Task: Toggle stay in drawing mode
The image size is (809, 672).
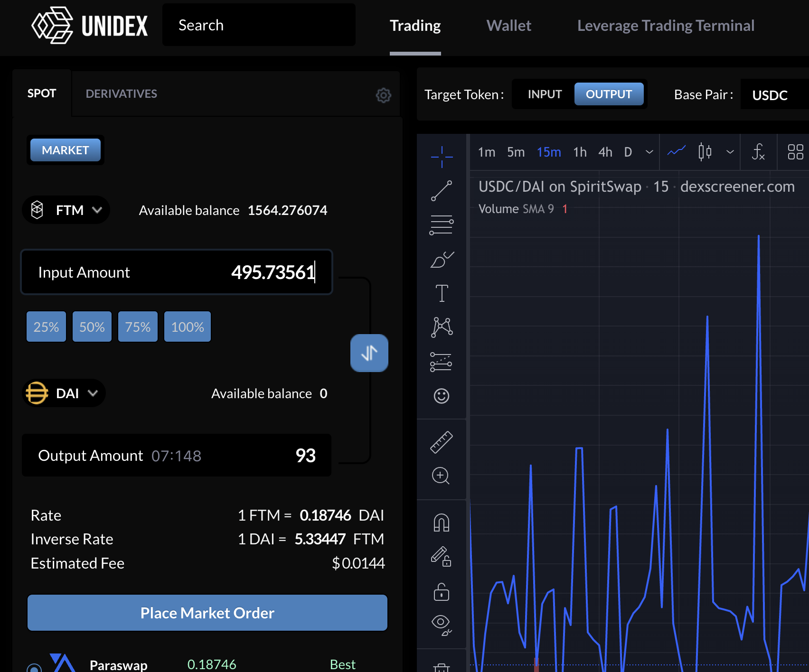Action: click(x=442, y=556)
